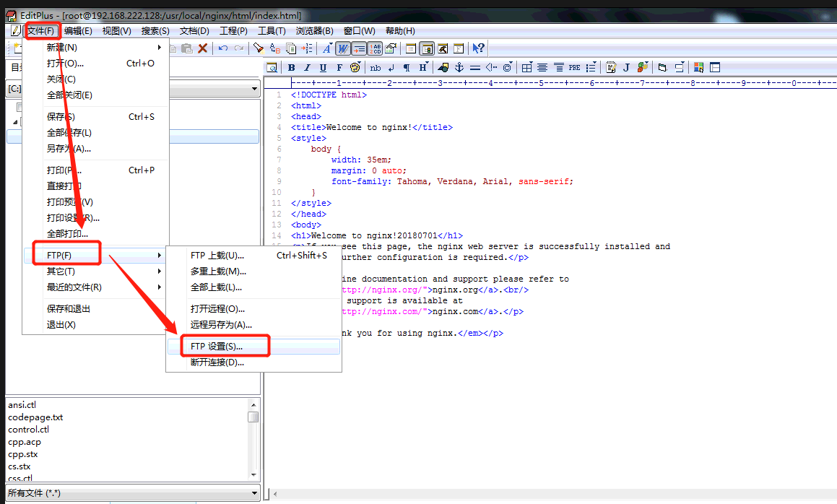The width and height of the screenshot is (837, 504).
Task: Toggle the word wrap W icon
Action: tap(343, 48)
